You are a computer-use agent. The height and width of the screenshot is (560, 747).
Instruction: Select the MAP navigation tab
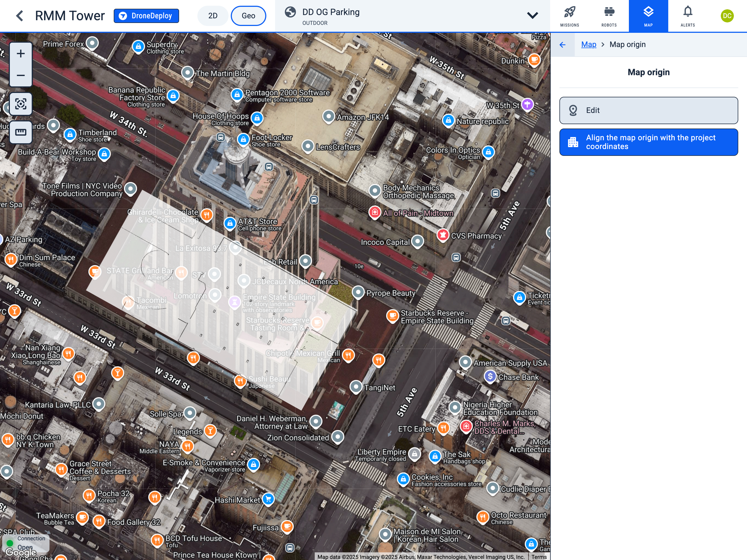tap(648, 15)
